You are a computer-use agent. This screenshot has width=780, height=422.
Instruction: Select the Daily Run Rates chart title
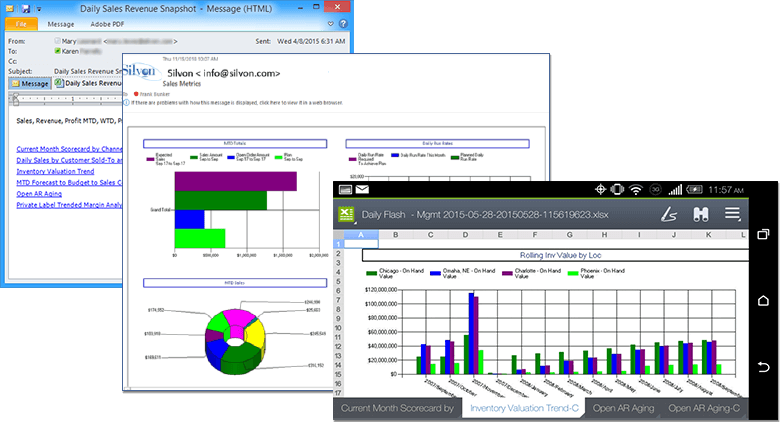[x=437, y=143]
